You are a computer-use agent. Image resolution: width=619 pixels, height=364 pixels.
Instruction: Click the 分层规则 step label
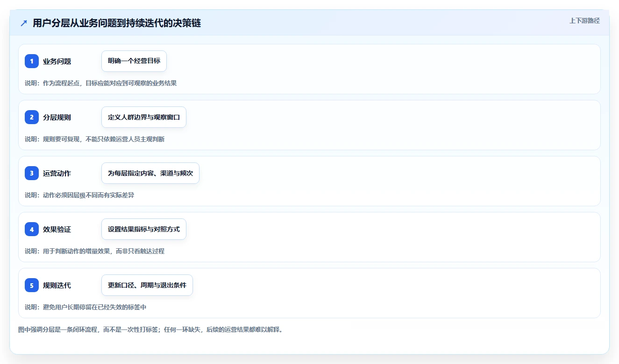pyautogui.click(x=57, y=117)
